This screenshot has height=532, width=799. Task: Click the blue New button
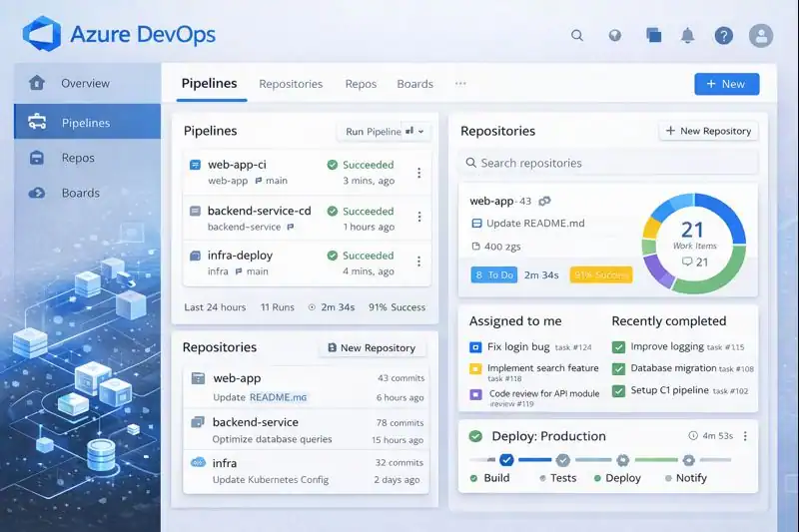(727, 84)
